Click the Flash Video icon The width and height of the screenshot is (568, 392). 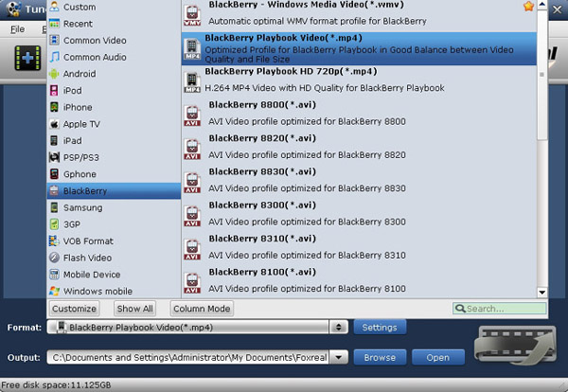54,258
